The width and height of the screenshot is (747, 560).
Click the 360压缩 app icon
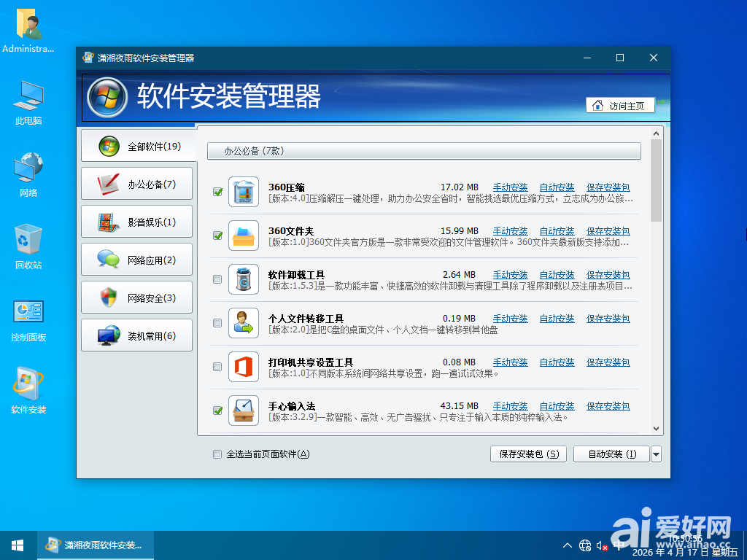tap(244, 192)
